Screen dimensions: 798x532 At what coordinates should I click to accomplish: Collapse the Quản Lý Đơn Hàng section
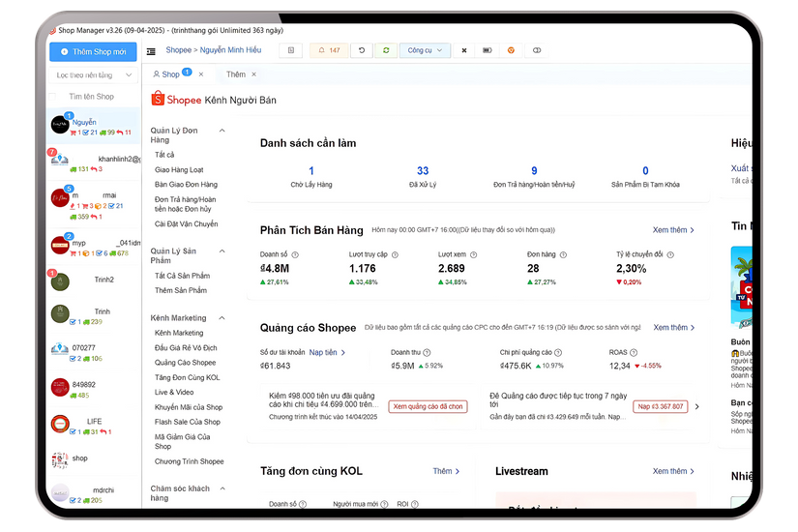click(x=222, y=130)
